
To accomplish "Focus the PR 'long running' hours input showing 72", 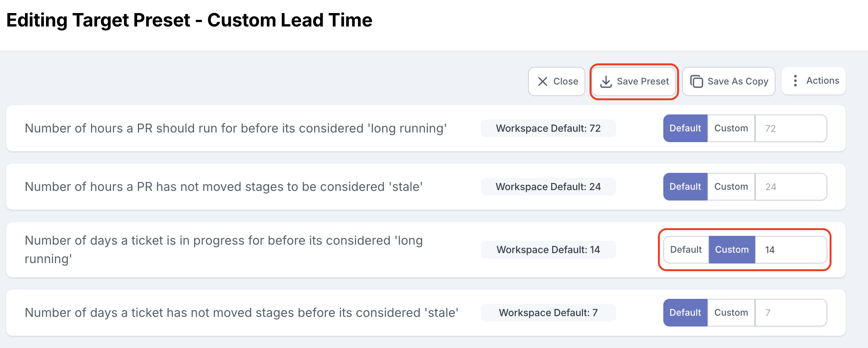I will pos(791,128).
